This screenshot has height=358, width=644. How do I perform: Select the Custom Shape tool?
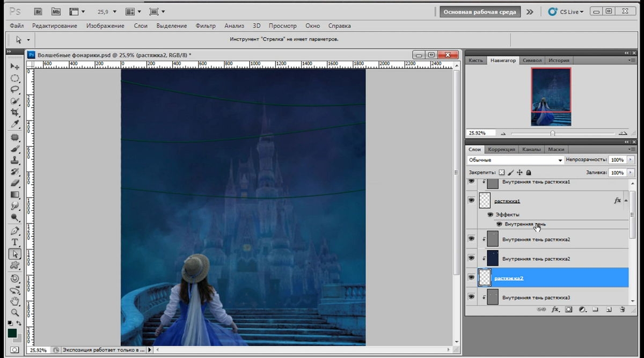tap(15, 265)
